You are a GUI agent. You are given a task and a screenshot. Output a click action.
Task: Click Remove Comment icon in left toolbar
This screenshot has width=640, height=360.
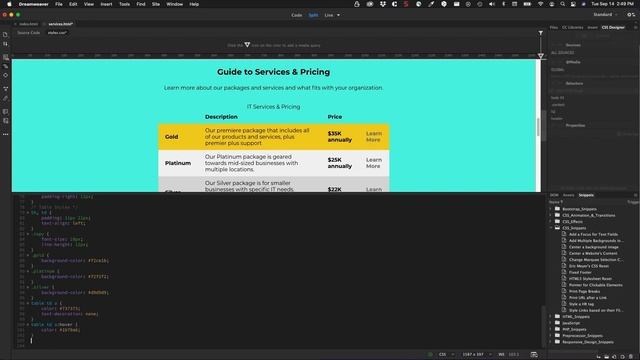coord(5,121)
